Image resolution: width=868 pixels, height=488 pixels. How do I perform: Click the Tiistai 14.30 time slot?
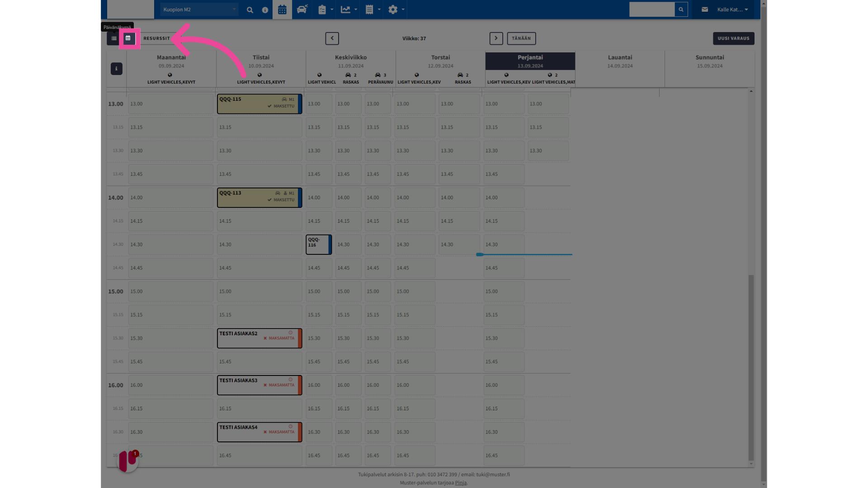point(259,244)
